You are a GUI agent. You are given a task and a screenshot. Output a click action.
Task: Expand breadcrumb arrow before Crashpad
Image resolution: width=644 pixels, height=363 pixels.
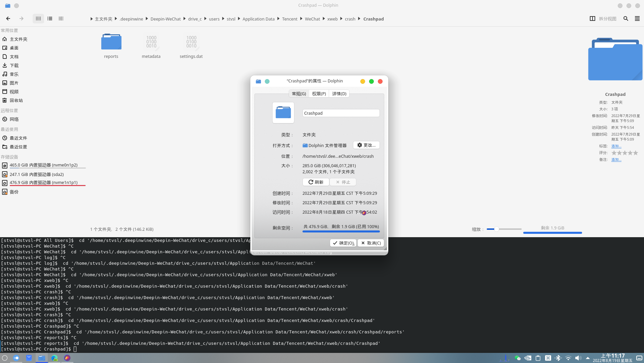[x=359, y=19]
